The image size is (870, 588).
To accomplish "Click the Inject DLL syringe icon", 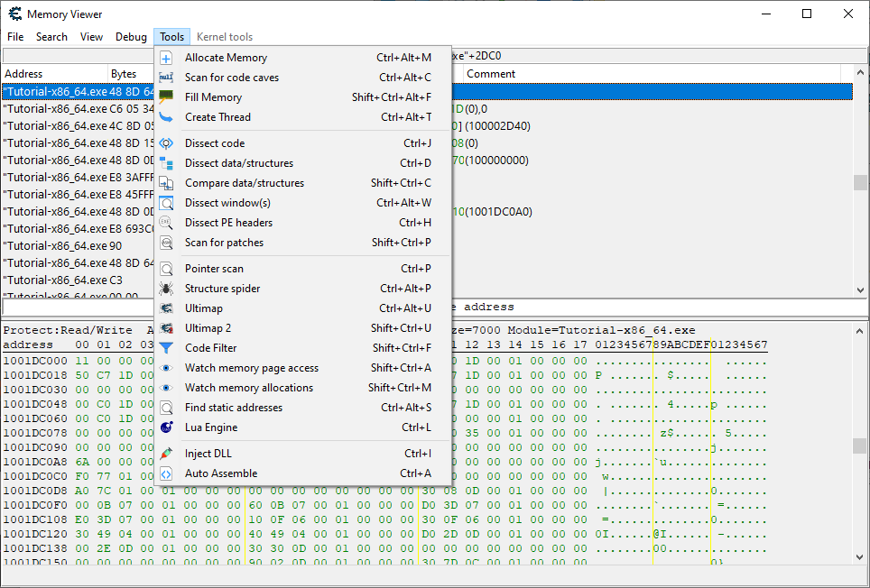I will pos(166,454).
